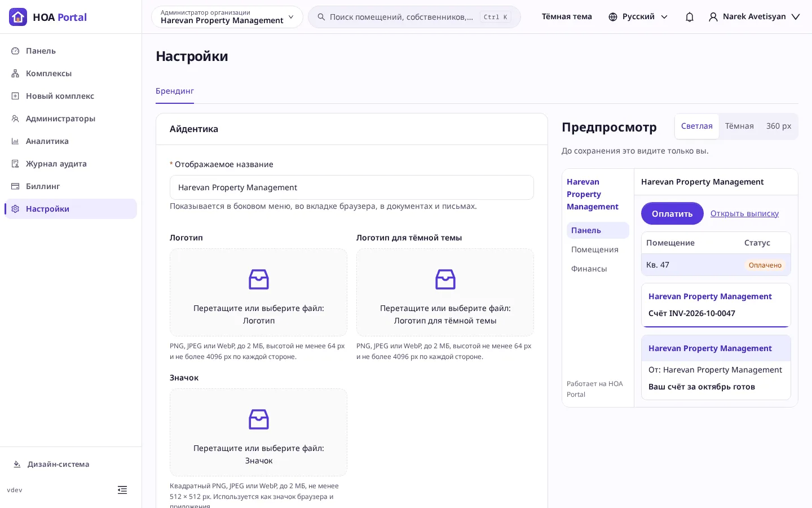
Task: Select Светлая preview mode
Action: (x=697, y=126)
